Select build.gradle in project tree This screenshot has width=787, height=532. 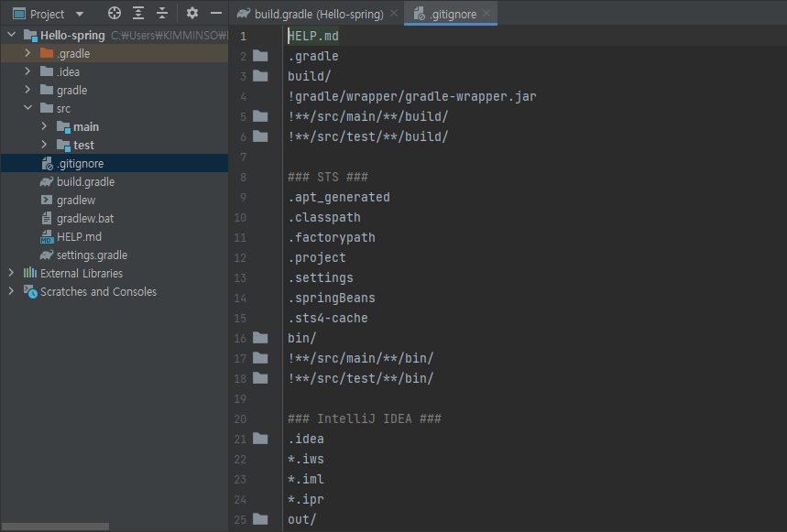pos(86,182)
